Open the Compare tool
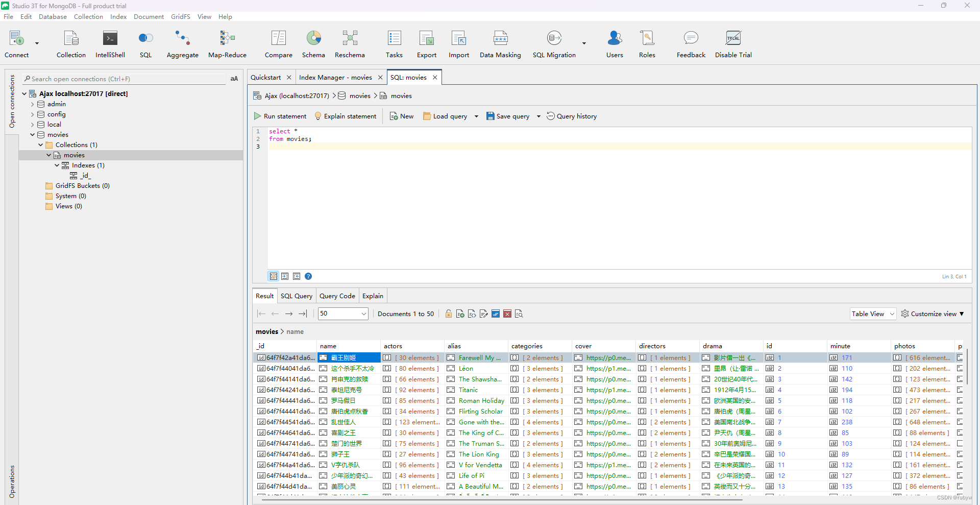Image resolution: width=980 pixels, height=505 pixels. [278, 43]
